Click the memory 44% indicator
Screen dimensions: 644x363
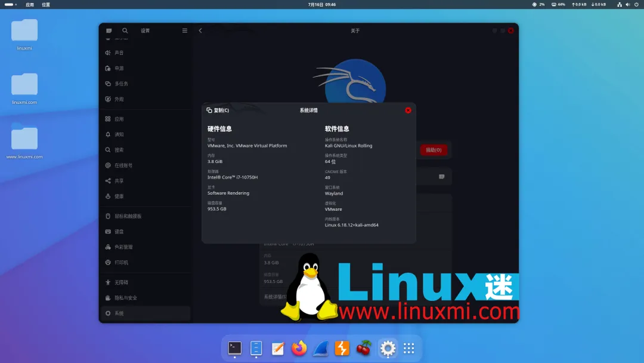coord(558,5)
